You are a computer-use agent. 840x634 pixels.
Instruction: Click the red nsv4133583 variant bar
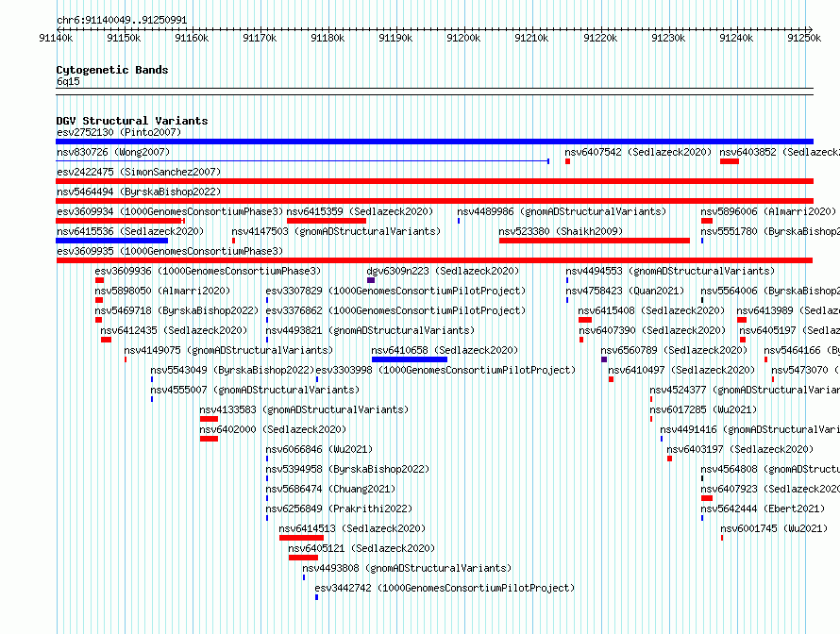pyautogui.click(x=209, y=419)
